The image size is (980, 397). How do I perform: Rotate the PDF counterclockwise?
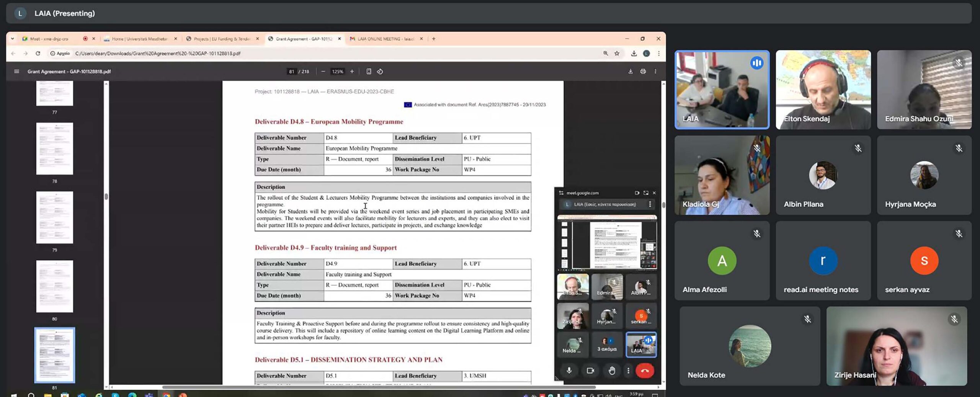click(x=380, y=71)
